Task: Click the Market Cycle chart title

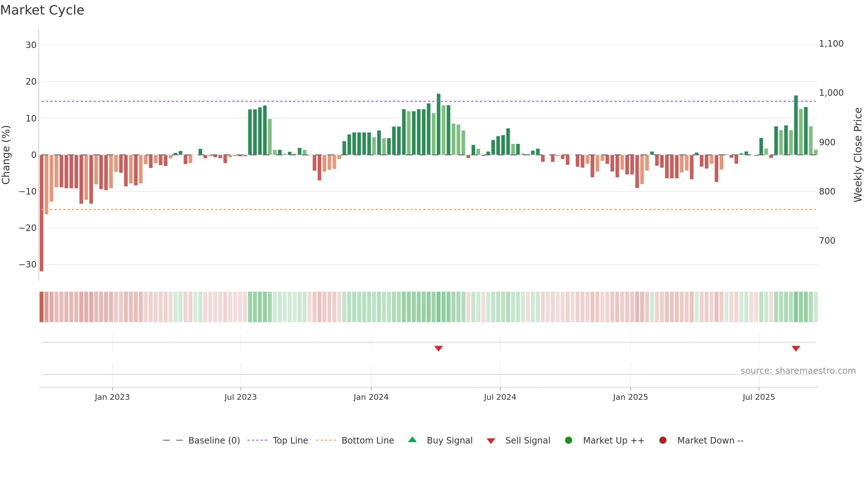Action: [x=42, y=10]
